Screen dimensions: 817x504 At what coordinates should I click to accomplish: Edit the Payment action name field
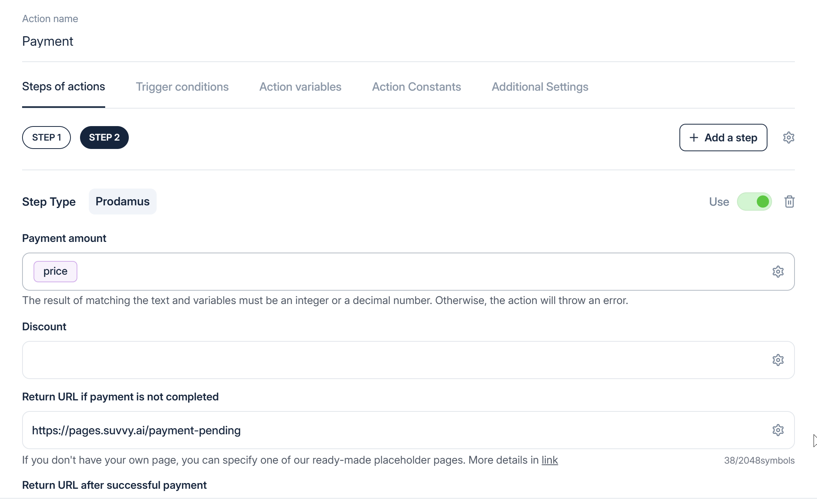pyautogui.click(x=229, y=41)
